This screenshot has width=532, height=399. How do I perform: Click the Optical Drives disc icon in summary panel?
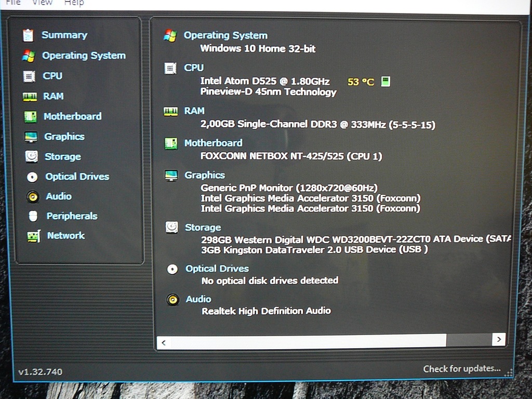(172, 270)
